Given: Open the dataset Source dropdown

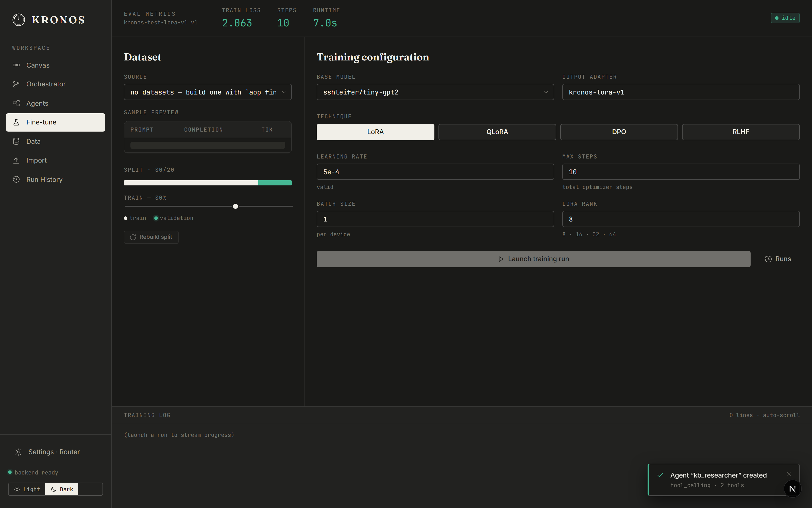Looking at the screenshot, I should [208, 92].
